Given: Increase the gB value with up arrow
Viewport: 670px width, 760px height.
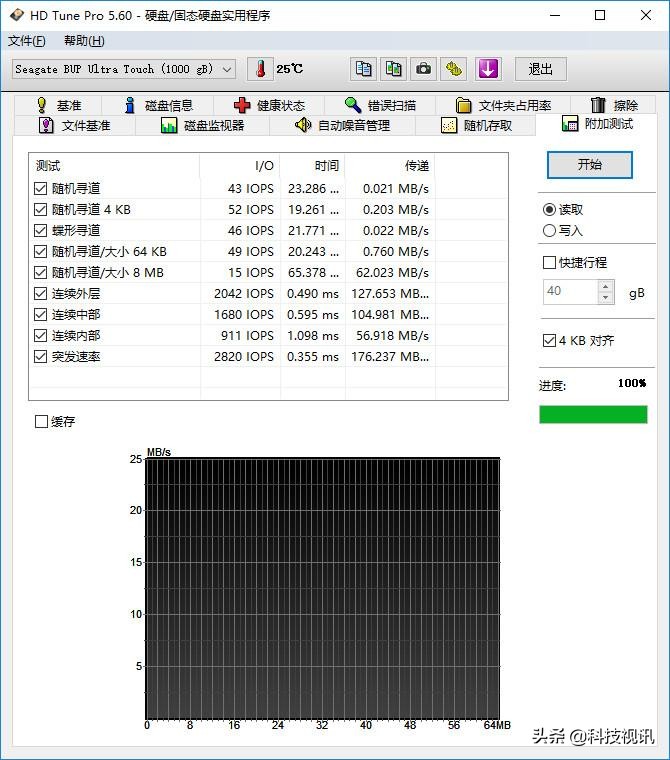Looking at the screenshot, I should (x=605, y=286).
